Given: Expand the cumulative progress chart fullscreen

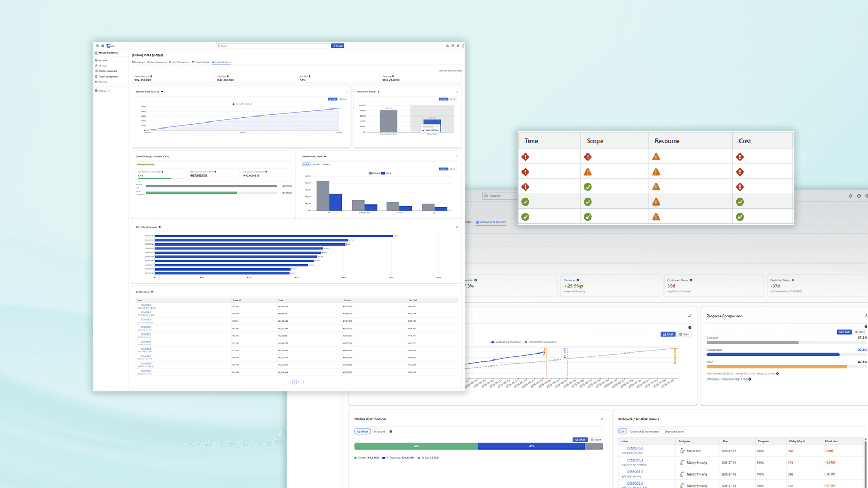Looking at the screenshot, I should click(690, 316).
